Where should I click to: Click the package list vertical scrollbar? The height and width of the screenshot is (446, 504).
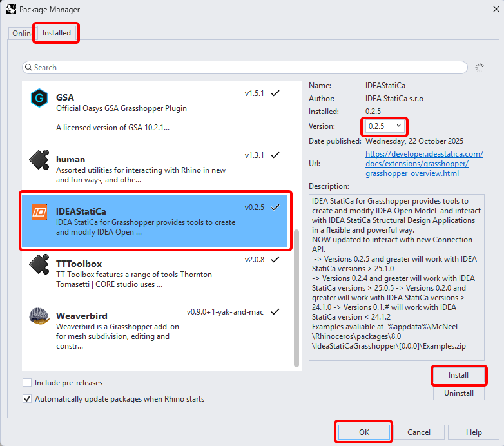(x=296, y=298)
